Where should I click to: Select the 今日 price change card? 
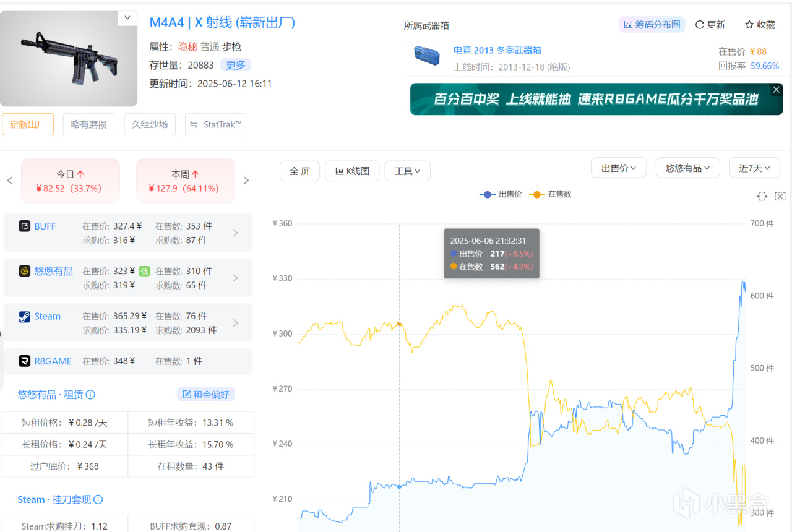point(71,181)
